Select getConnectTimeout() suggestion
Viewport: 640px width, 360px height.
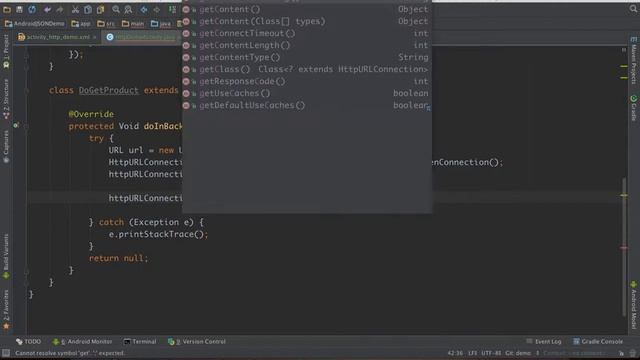307,33
